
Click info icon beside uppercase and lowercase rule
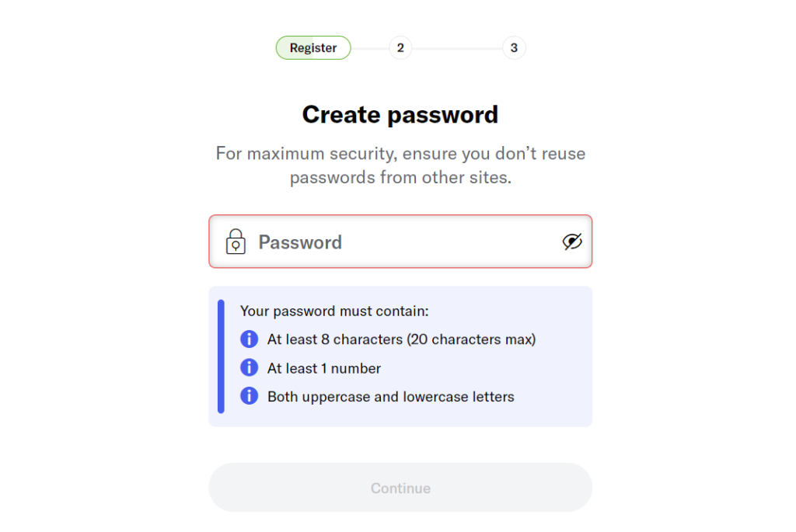click(x=249, y=397)
